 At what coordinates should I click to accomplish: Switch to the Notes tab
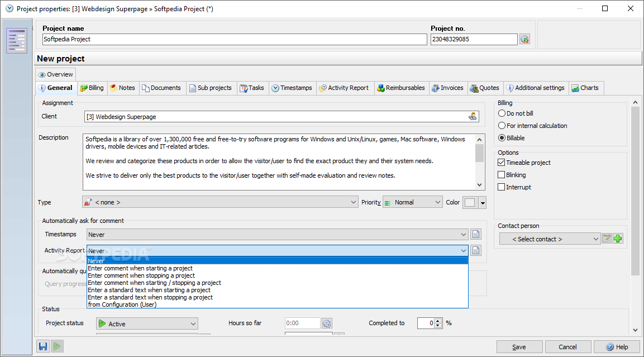pyautogui.click(x=123, y=88)
